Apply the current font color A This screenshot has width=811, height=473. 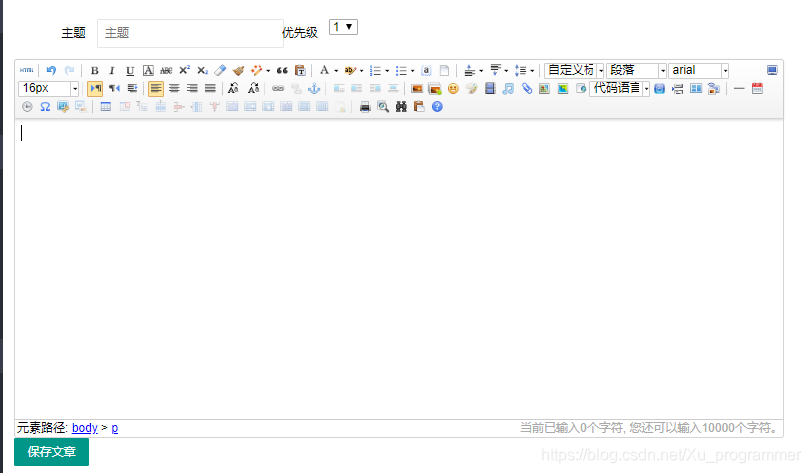(324, 70)
